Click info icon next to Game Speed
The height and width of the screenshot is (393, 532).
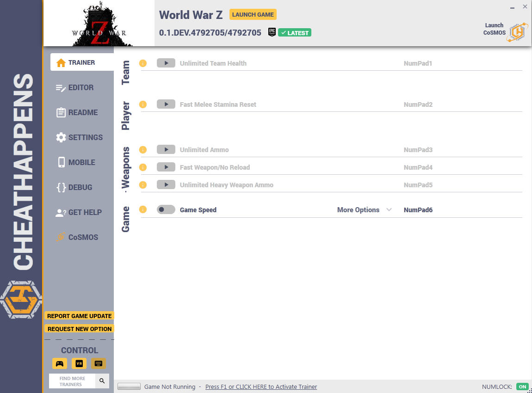(143, 210)
